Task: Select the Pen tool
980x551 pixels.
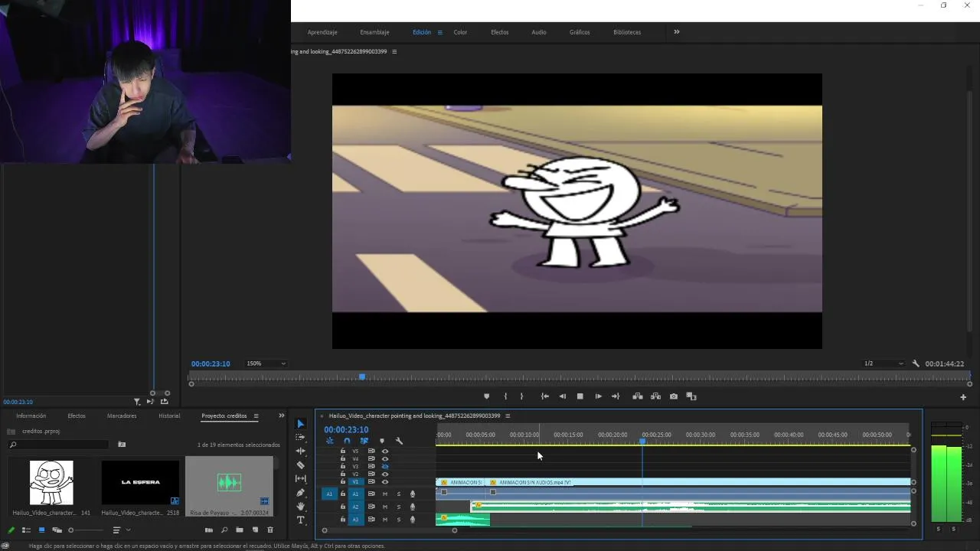Action: click(300, 493)
